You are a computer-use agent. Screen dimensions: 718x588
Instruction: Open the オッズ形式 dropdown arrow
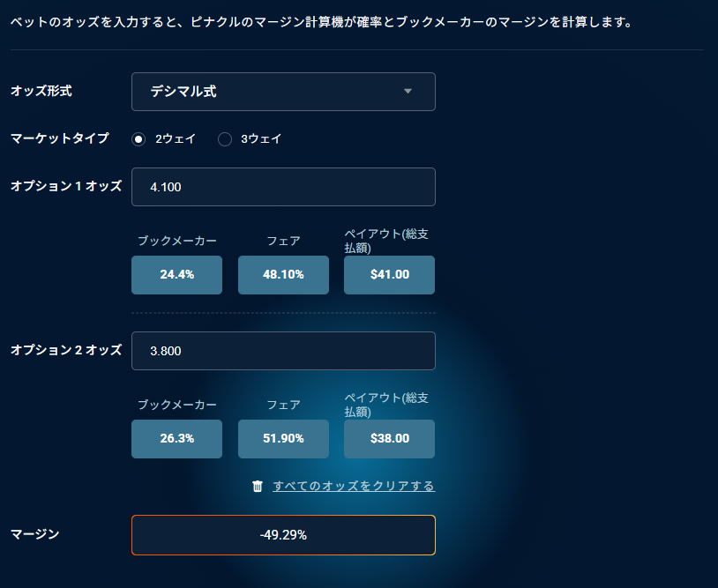(x=408, y=92)
